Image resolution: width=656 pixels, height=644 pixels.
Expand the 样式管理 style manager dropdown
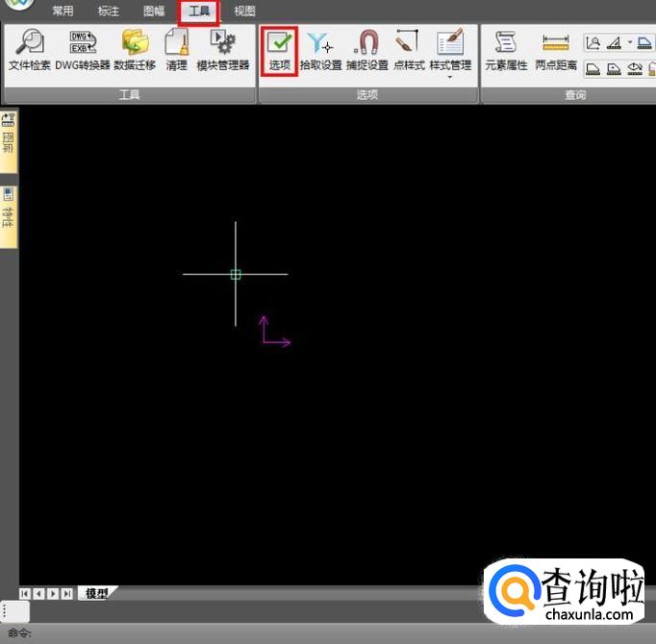coord(450,75)
